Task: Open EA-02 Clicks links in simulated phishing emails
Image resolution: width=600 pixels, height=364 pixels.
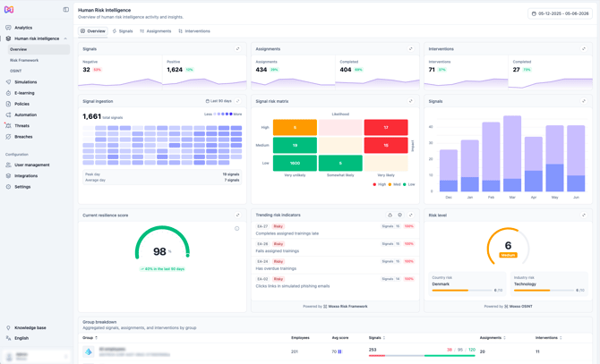Action: tap(335, 283)
